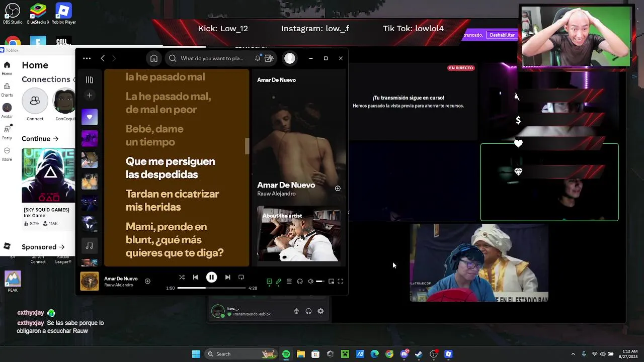Image resolution: width=644 pixels, height=362 pixels.
Task: Add current song to Liked Songs in player bar
Action: pos(147,282)
